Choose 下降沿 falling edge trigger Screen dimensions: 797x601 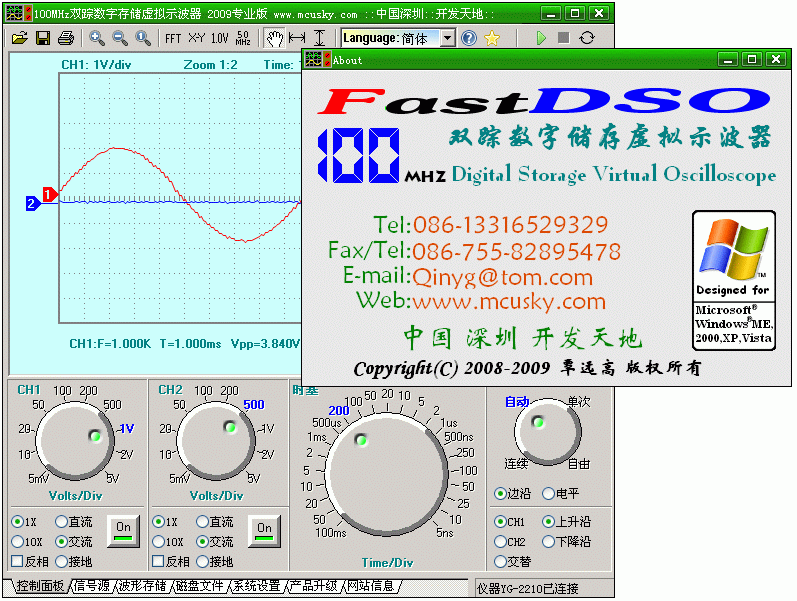(x=548, y=542)
